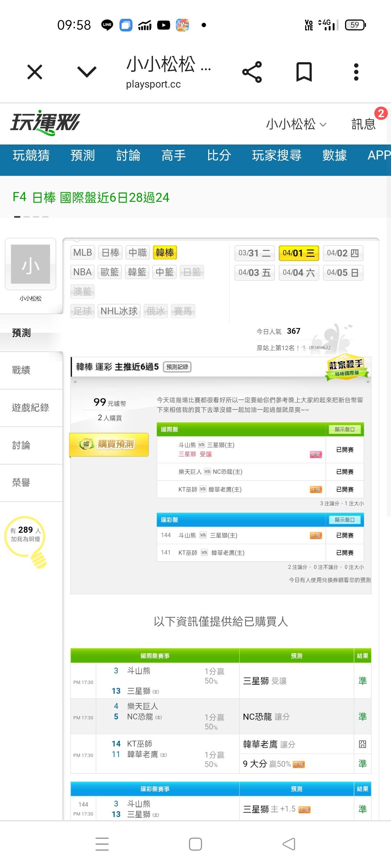This screenshot has height=868, width=391.
Task: Tap 主推 tag on 國際盤 KT巫師 row
Action: pos(316,489)
